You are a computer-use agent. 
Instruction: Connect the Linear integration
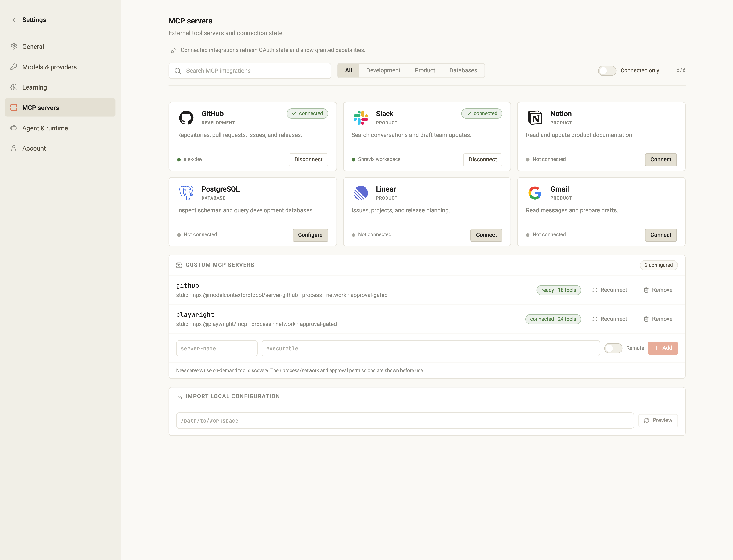486,235
